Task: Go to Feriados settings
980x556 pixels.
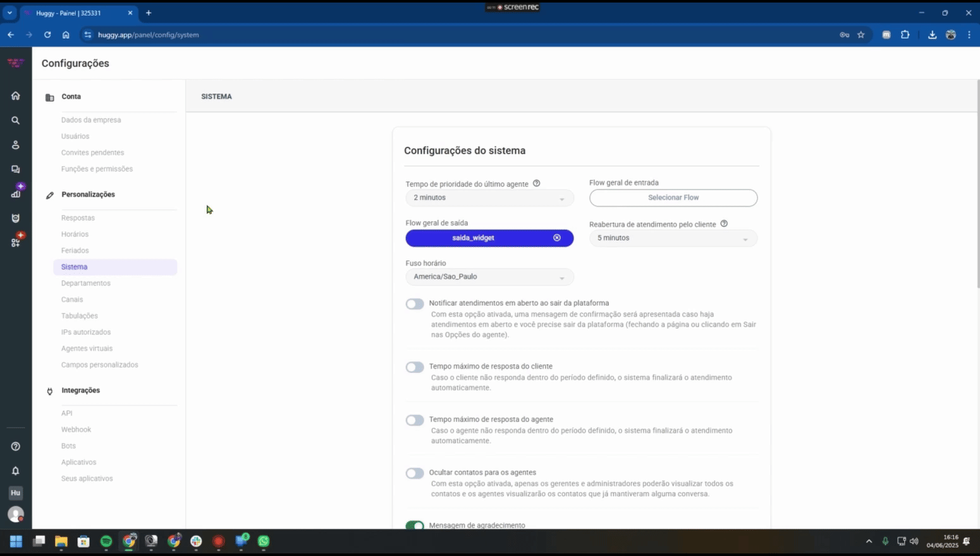Action: pos(75,251)
